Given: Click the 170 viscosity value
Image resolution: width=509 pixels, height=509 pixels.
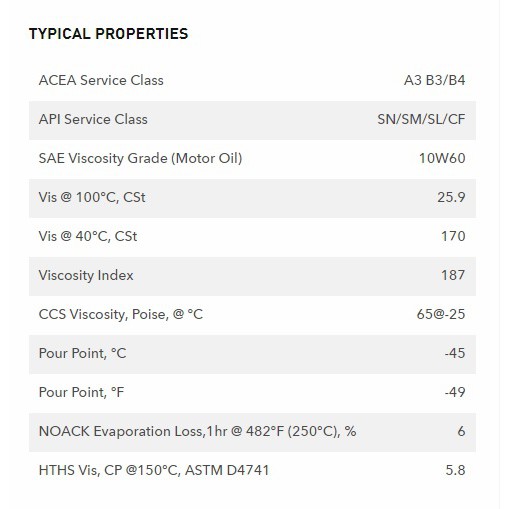Looking at the screenshot, I should (453, 236).
